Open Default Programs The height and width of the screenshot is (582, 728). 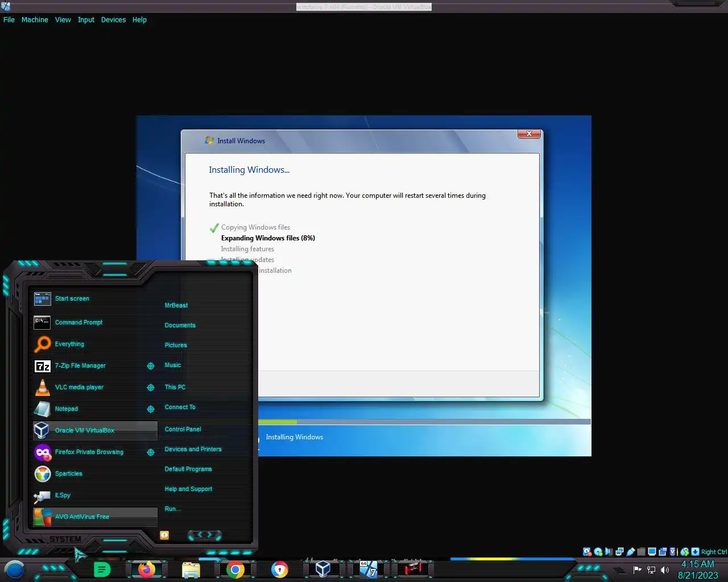point(188,469)
